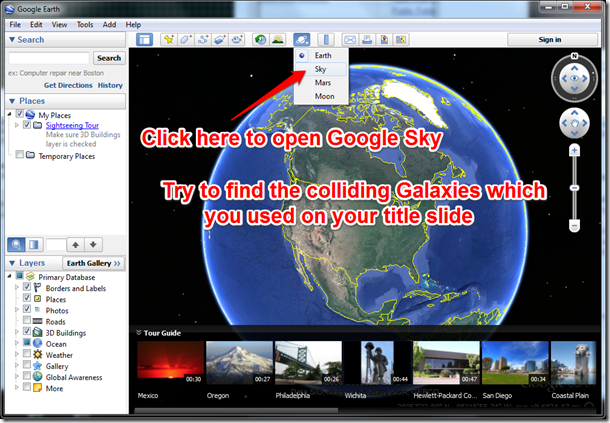View in Google Maps toolbar icon
Screen dimensions: 610x423
coord(401,40)
